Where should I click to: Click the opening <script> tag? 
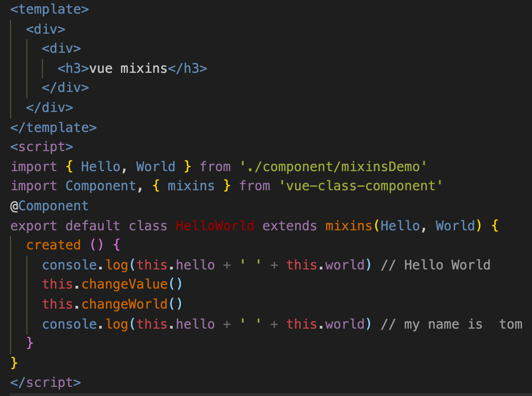[42, 147]
